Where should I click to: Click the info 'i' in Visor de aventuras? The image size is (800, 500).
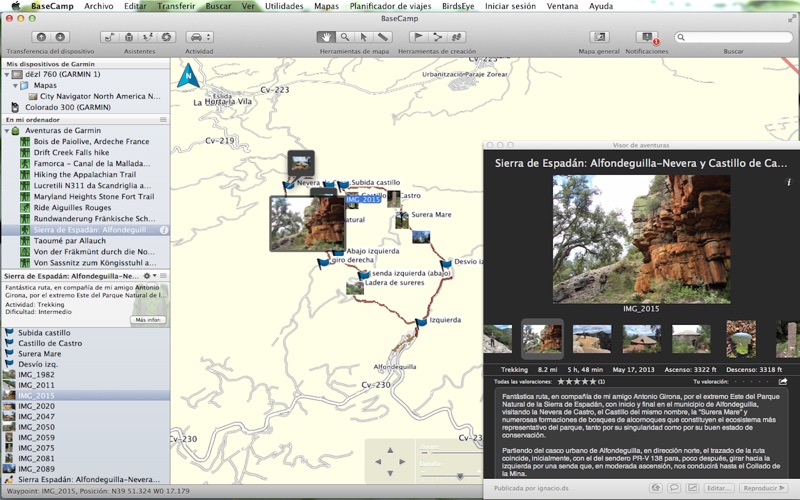[x=789, y=182]
